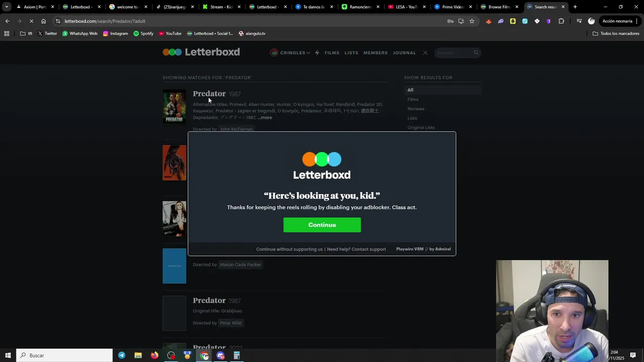Open the Spotify bookmark

point(143,34)
